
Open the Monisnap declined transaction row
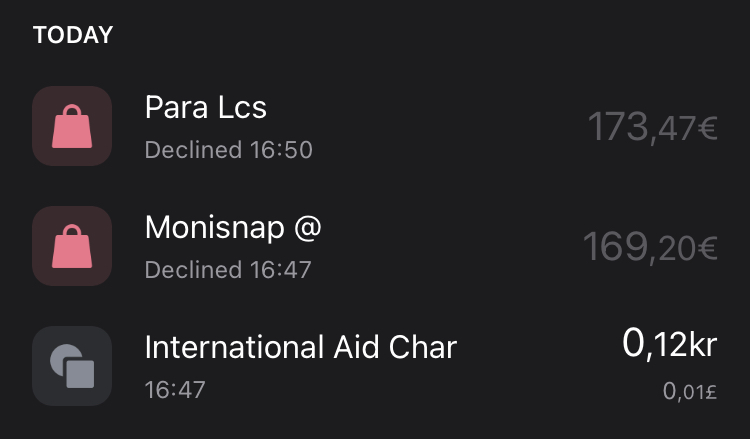click(x=400, y=247)
